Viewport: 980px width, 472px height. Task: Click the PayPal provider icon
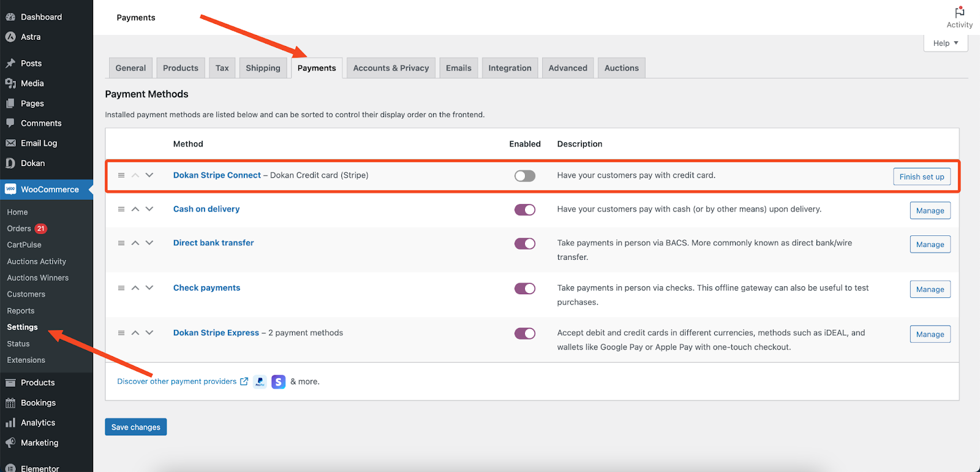[x=260, y=382]
